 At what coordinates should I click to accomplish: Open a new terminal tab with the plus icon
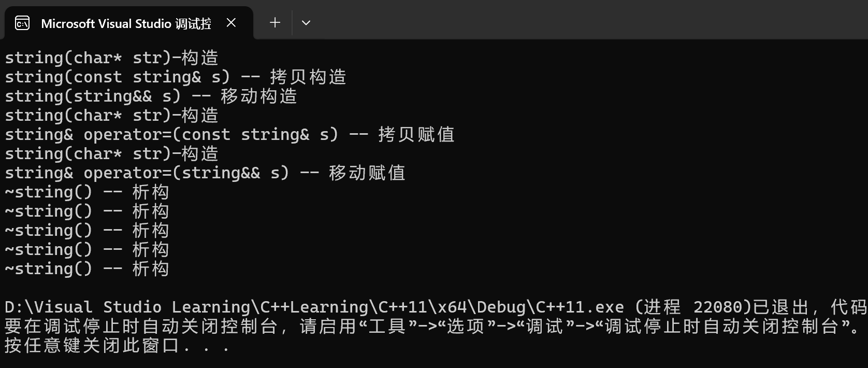coord(274,22)
